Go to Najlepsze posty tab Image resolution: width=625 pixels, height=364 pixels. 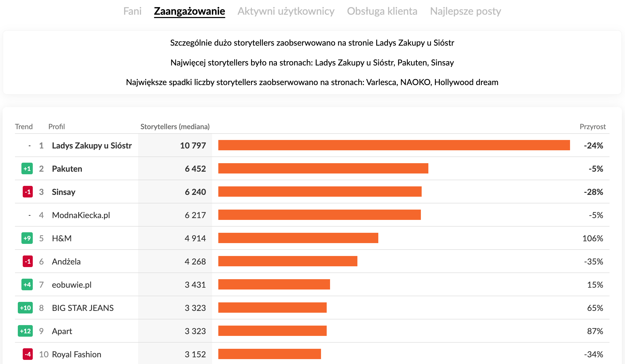(x=466, y=11)
